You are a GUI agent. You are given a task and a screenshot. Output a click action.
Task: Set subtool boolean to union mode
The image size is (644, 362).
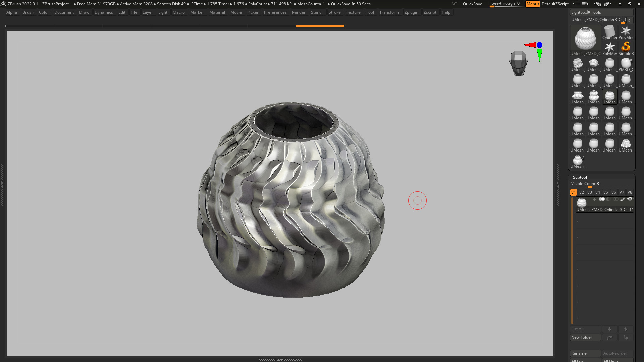click(602, 199)
